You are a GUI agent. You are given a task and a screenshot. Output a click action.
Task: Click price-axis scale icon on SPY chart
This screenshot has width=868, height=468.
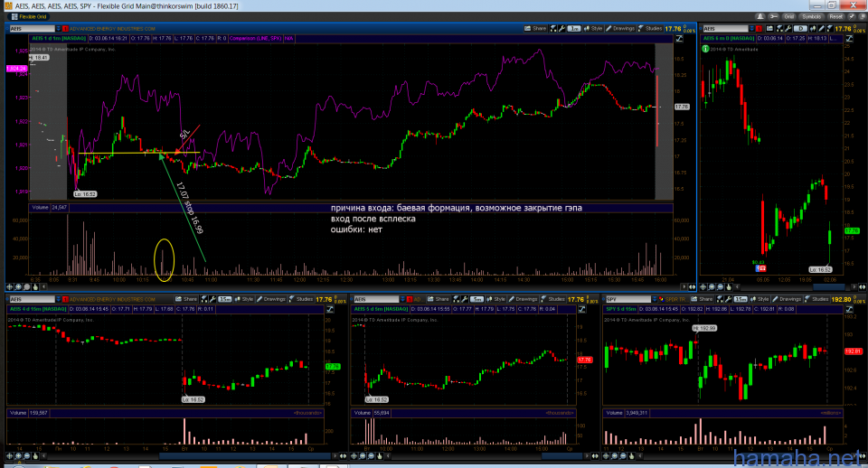pyautogui.click(x=849, y=309)
